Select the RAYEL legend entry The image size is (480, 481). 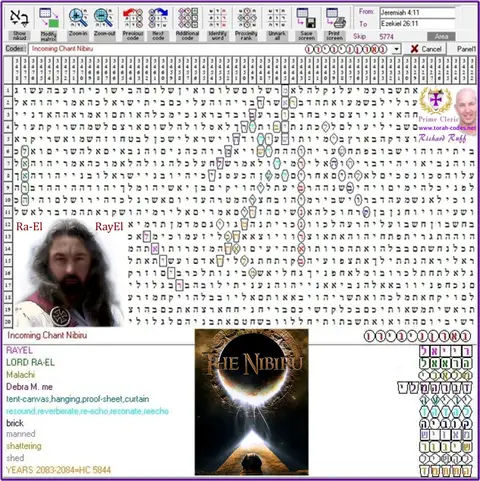point(19,350)
